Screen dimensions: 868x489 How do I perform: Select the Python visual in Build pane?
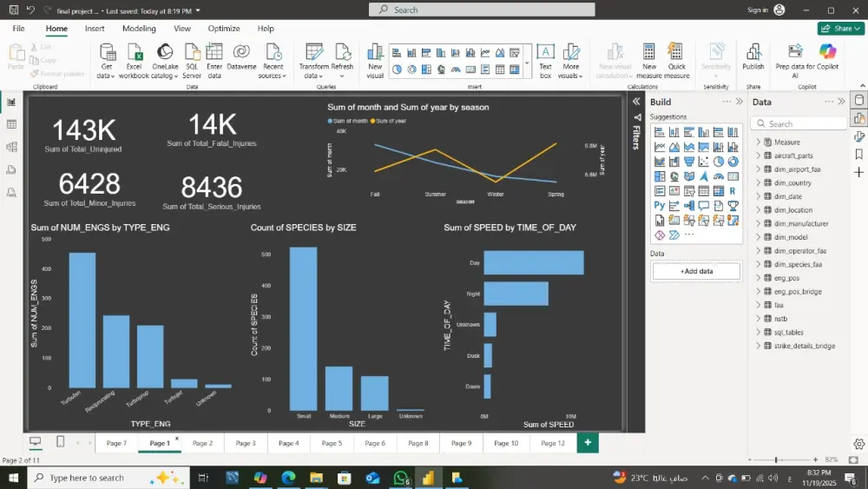click(x=660, y=206)
